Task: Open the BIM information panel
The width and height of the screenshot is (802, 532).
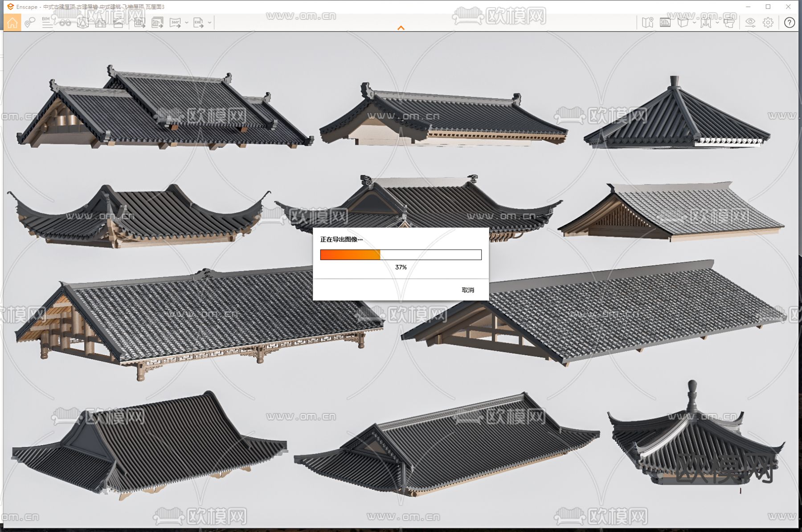Action: [x=47, y=23]
